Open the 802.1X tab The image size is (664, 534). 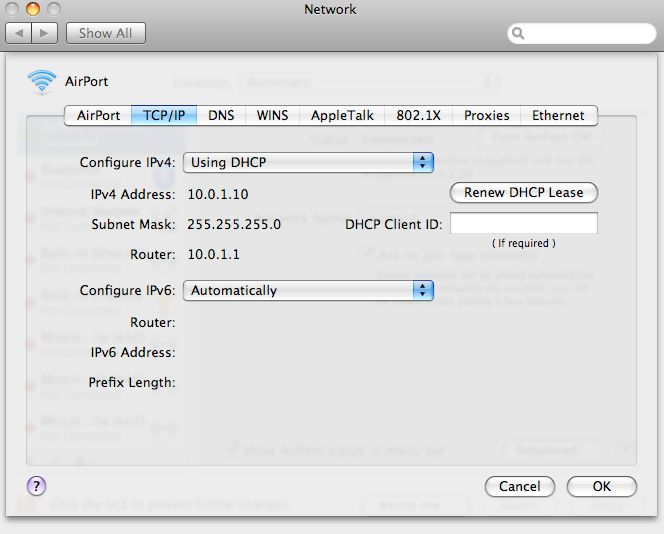point(419,115)
